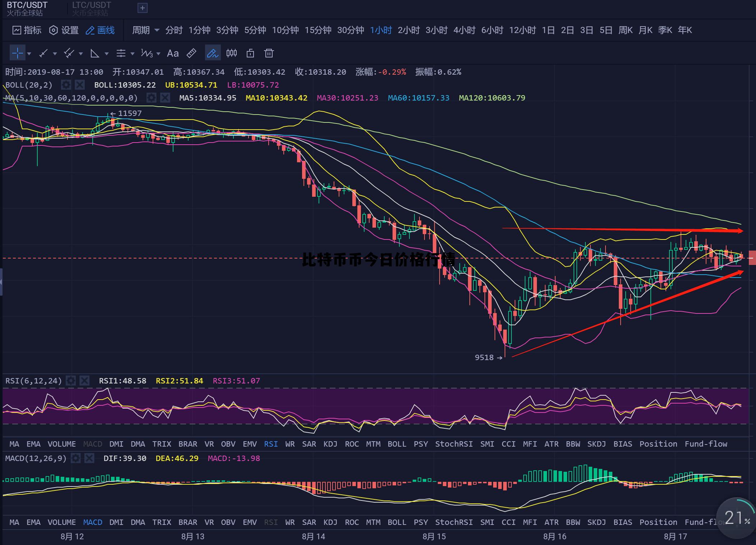The image size is (756, 545).
Task: Open MACD indicator settings gear
Action: (76, 458)
